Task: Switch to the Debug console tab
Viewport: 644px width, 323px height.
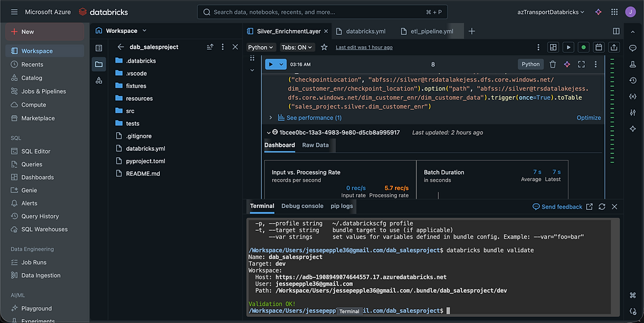Action: [302, 206]
